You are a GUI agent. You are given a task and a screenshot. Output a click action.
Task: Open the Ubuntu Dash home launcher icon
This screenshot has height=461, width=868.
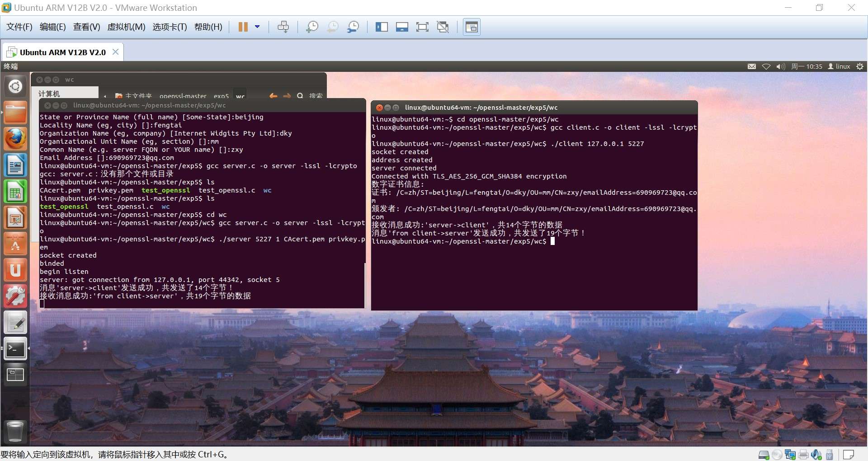point(15,86)
